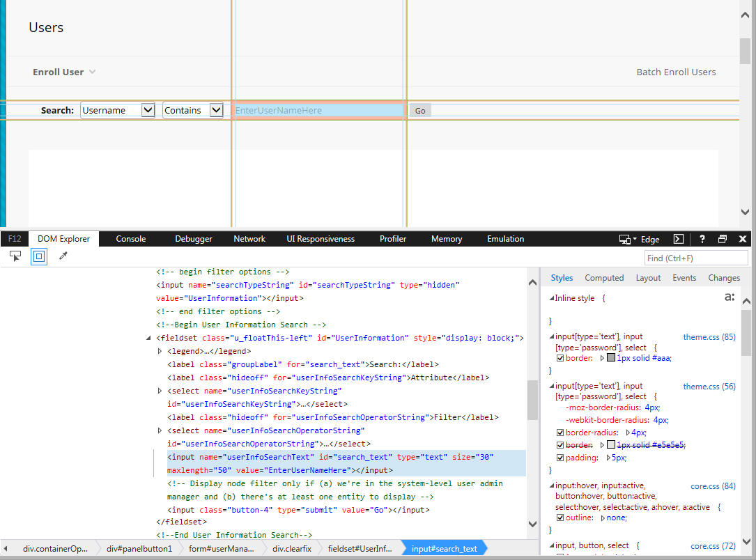This screenshot has height=560, width=756.
Task: Click the Go search button
Action: (x=420, y=111)
